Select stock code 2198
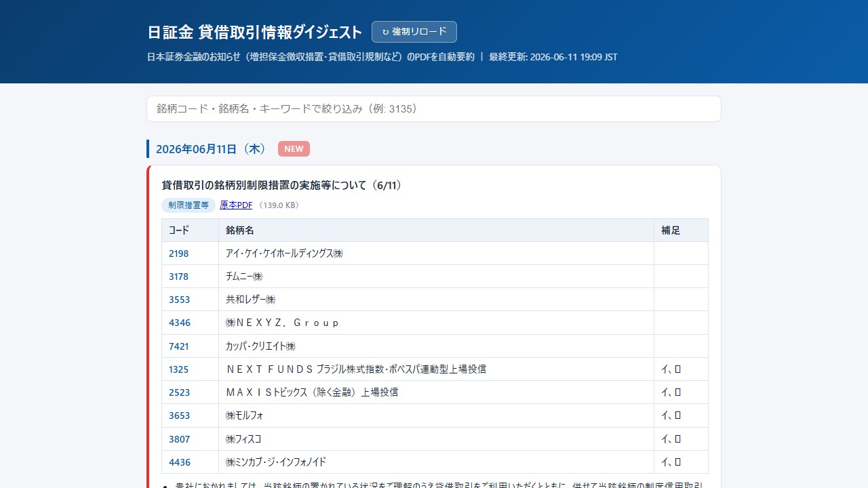The image size is (868, 488). tap(179, 253)
